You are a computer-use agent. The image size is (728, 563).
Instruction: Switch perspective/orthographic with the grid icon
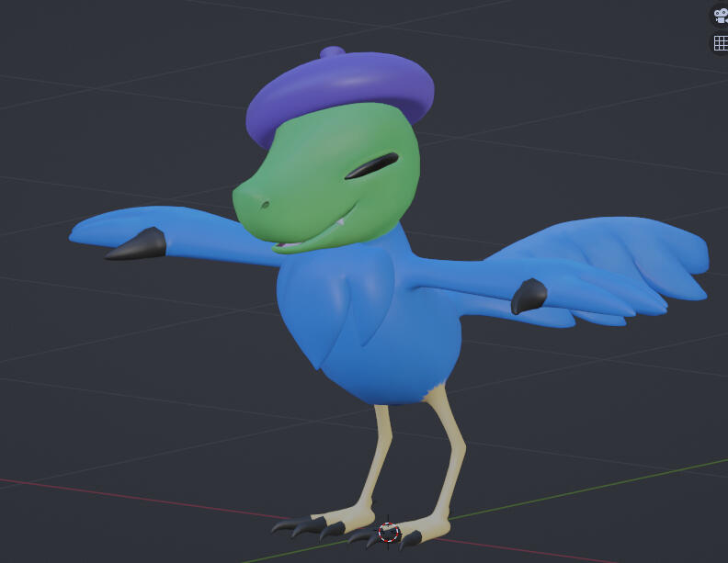[x=720, y=43]
